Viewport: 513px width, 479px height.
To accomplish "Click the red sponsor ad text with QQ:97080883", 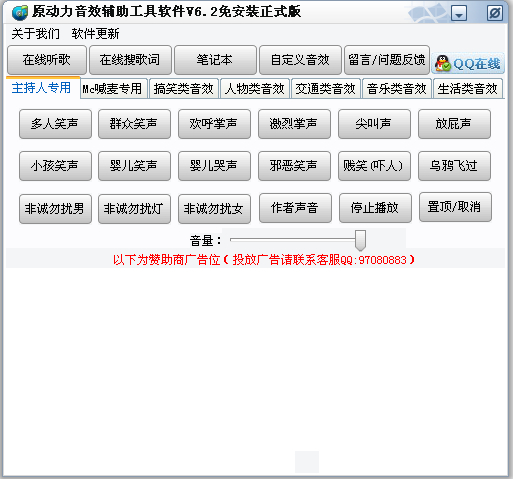I will point(264,260).
